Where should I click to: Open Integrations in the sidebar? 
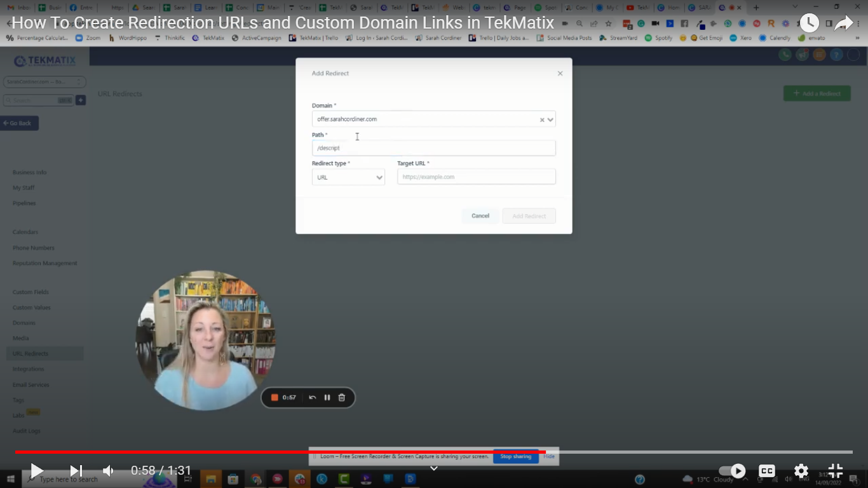click(x=29, y=369)
